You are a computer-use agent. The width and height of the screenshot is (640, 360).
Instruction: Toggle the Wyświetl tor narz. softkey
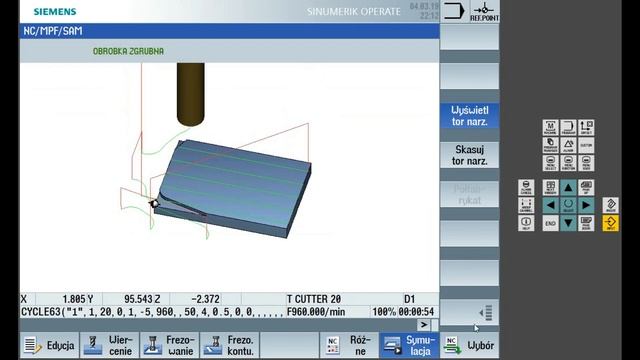469,116
